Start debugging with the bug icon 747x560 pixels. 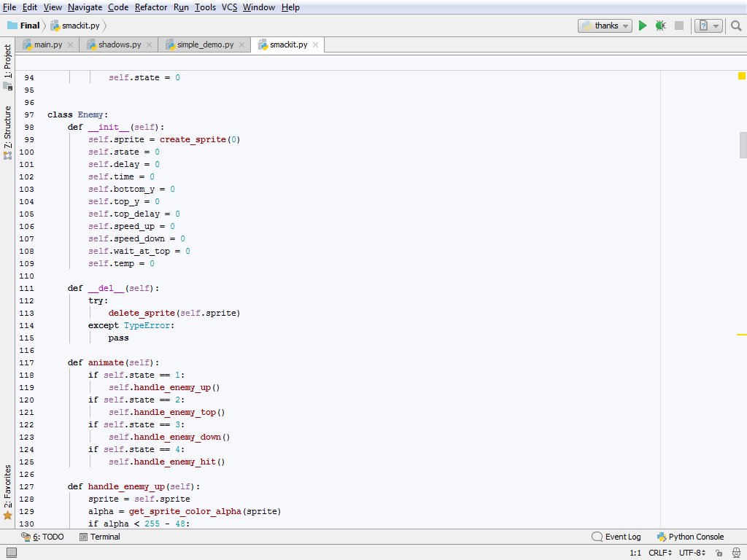660,26
